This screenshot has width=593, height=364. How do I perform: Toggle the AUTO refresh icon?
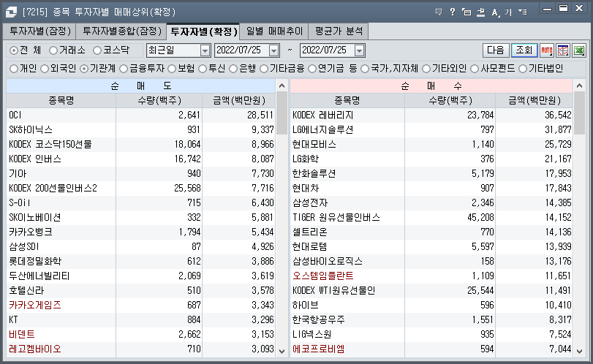(546, 50)
